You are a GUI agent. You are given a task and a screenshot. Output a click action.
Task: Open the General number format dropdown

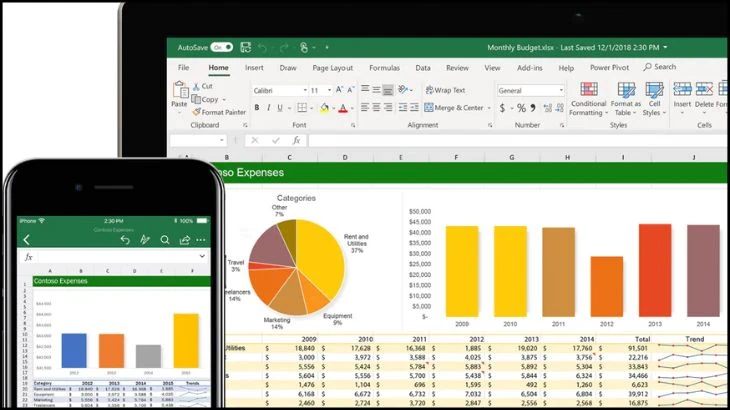coord(561,90)
